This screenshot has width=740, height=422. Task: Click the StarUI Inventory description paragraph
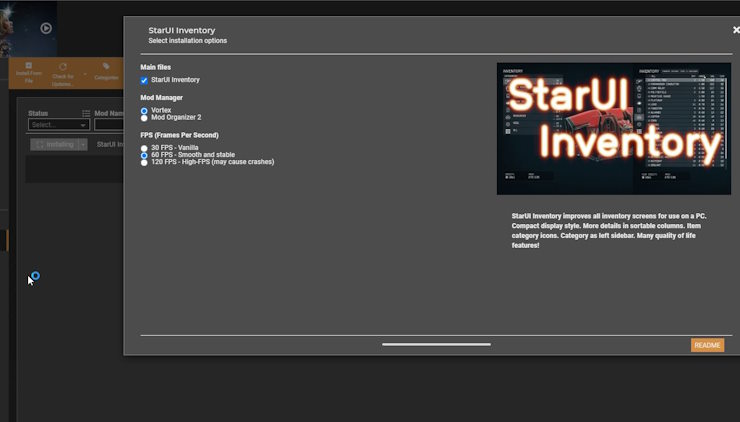pyautogui.click(x=609, y=231)
